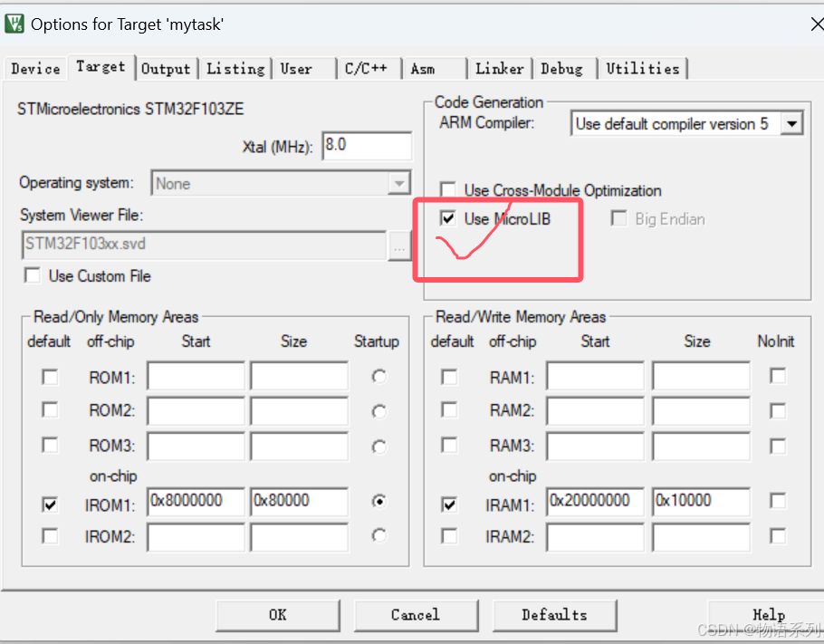This screenshot has height=644, width=824.
Task: Click the Xtal (MHz) input field
Action: [x=367, y=146]
